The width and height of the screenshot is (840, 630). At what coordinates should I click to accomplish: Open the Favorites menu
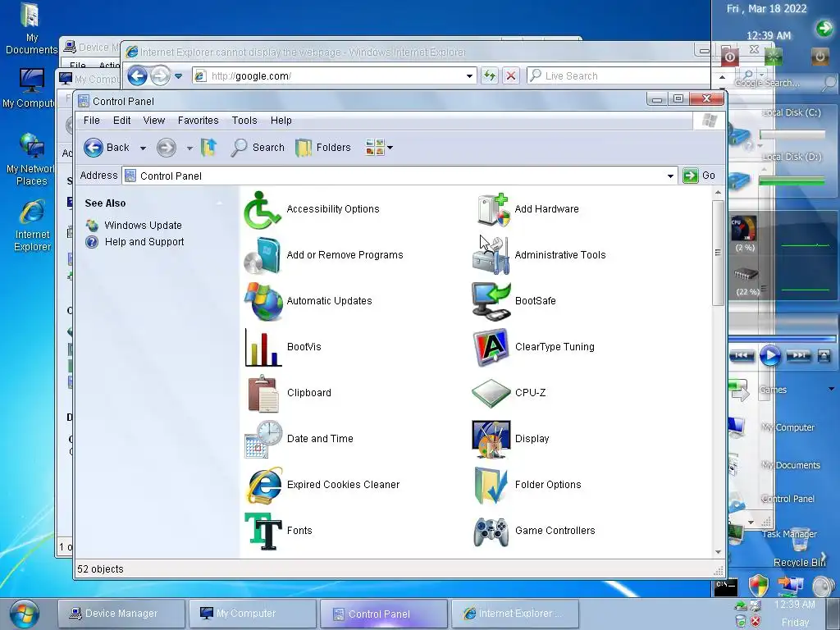coord(199,121)
